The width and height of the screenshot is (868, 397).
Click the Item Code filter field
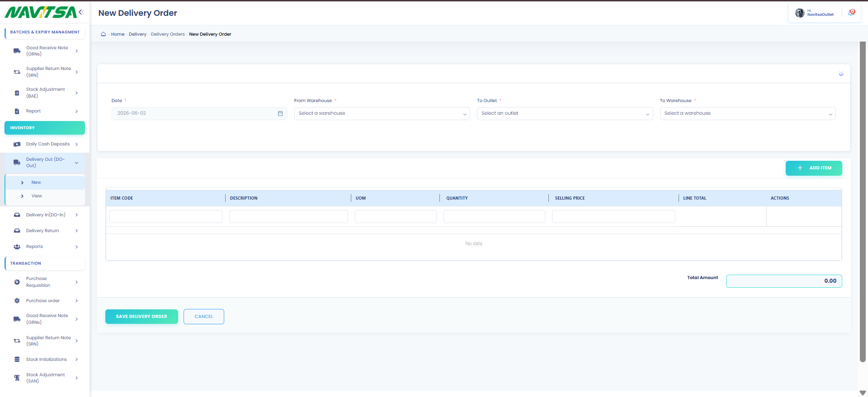166,217
